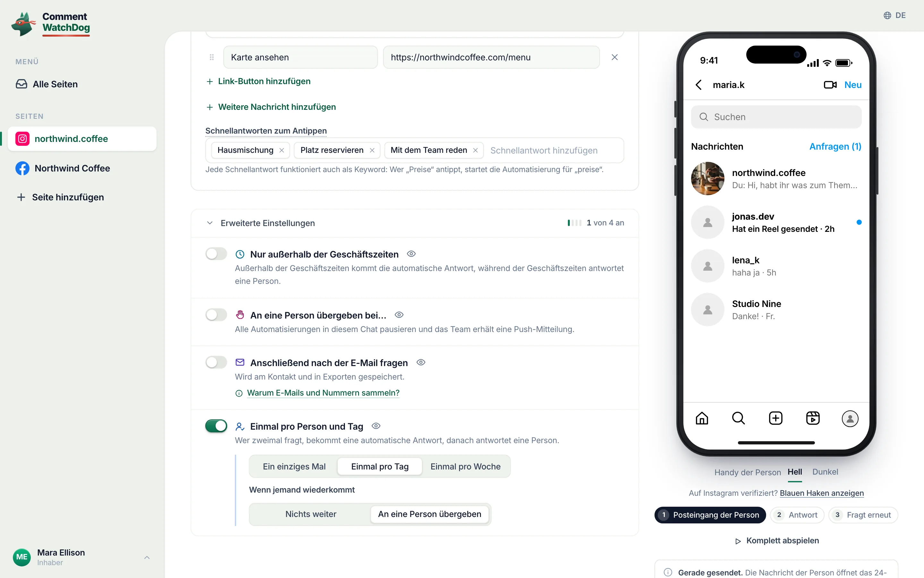
Task: Remove the Hausmischung quick reply chip
Action: point(282,150)
